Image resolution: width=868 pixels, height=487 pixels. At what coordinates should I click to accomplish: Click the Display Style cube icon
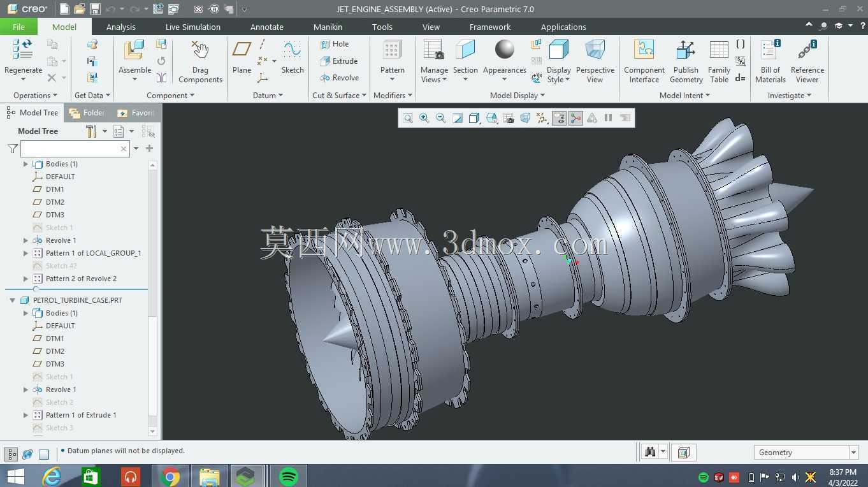pyautogui.click(x=559, y=50)
